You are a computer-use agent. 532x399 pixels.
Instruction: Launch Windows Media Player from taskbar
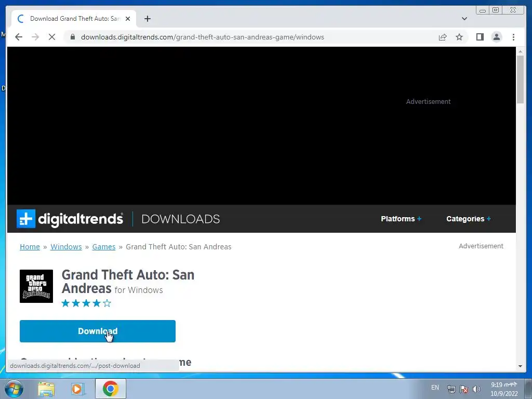pos(78,389)
